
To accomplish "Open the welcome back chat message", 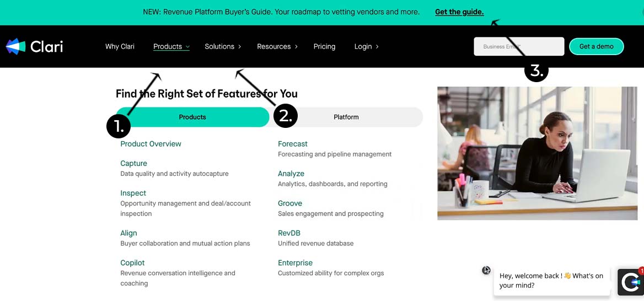I will (x=551, y=280).
